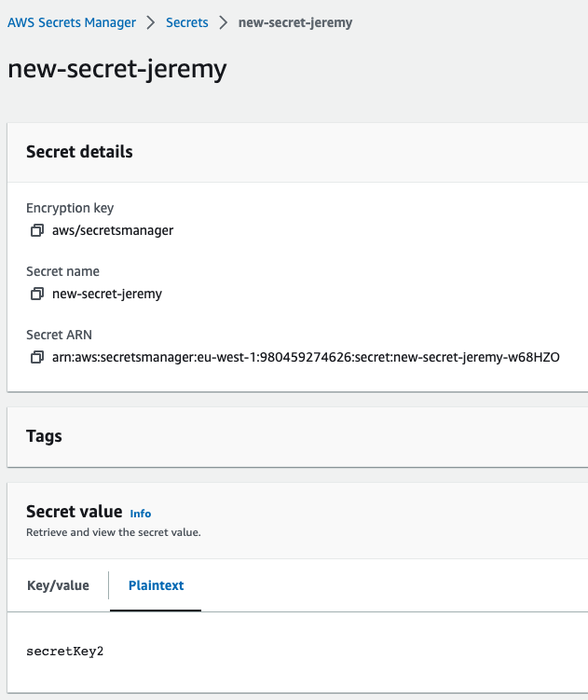Image resolution: width=588 pixels, height=700 pixels.
Task: Click the breadcrumb chevron after AWS Secrets Manager
Action: point(151,22)
